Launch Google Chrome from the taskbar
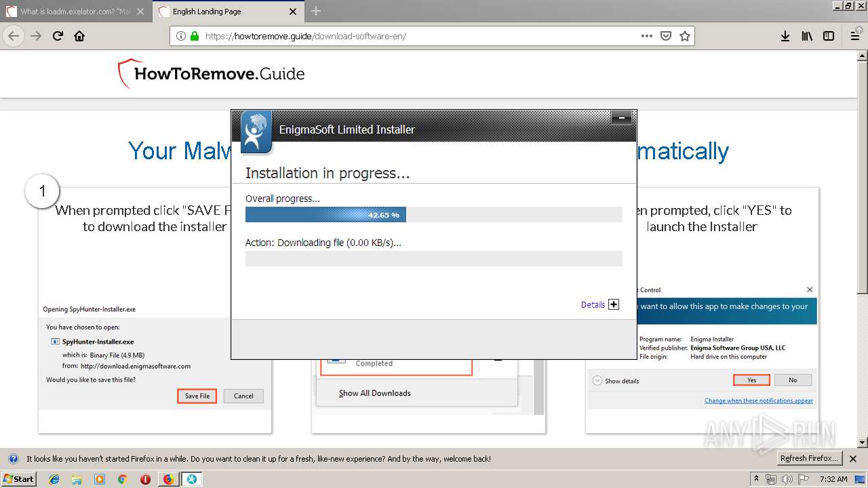The width and height of the screenshot is (868, 488). (122, 479)
